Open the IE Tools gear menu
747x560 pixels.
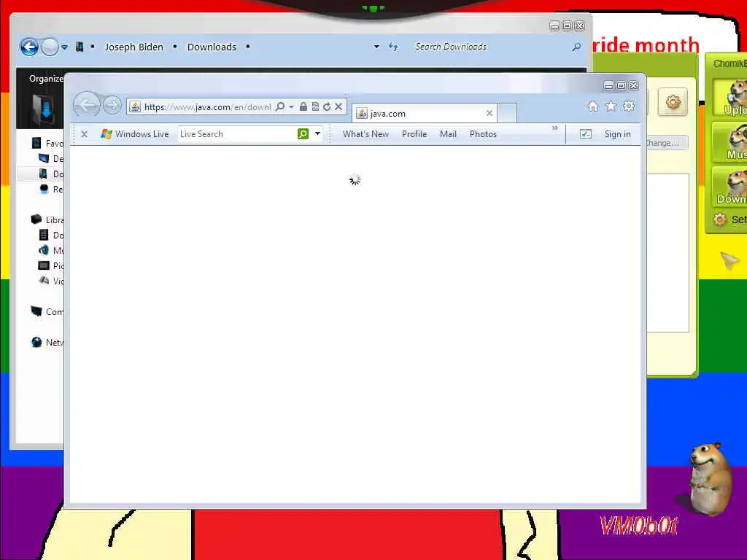tap(629, 106)
